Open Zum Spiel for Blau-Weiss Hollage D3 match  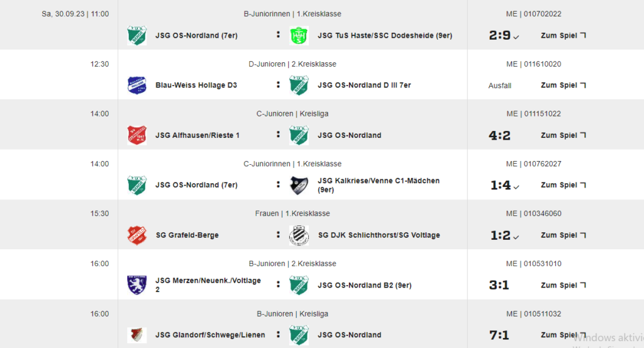pyautogui.click(x=563, y=85)
